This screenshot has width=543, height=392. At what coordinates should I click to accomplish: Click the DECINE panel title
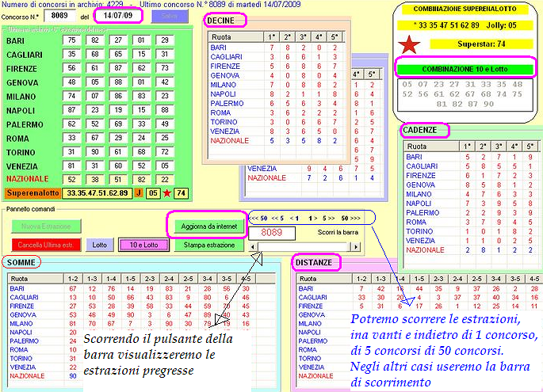[220, 21]
